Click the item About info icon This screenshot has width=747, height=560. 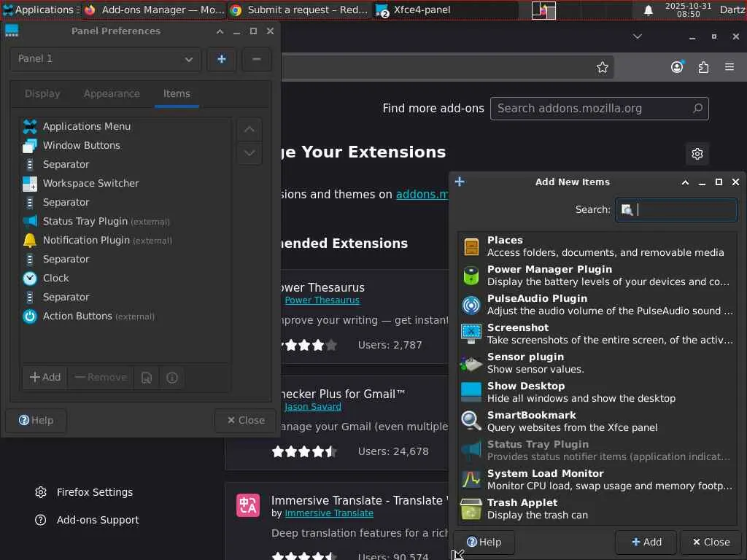click(172, 378)
